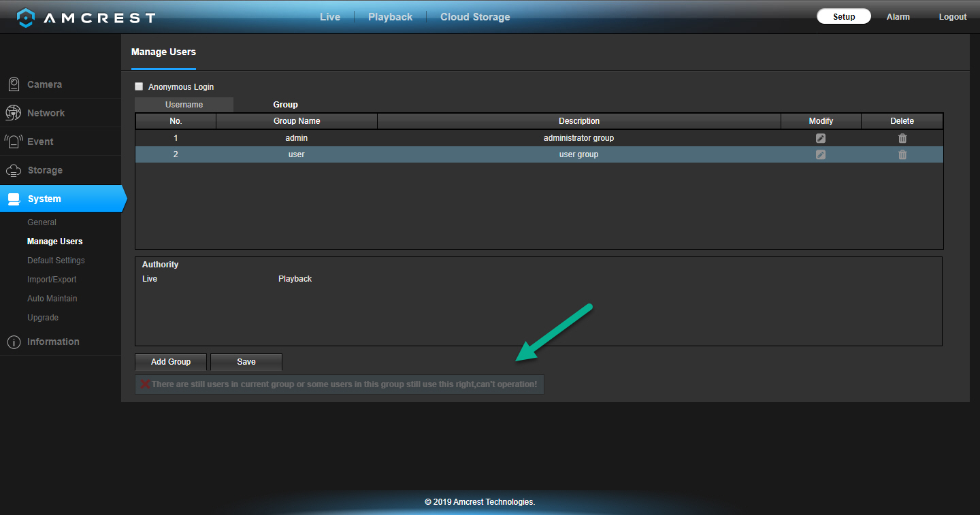Collapse the System section label
980x515 pixels.
click(x=44, y=199)
